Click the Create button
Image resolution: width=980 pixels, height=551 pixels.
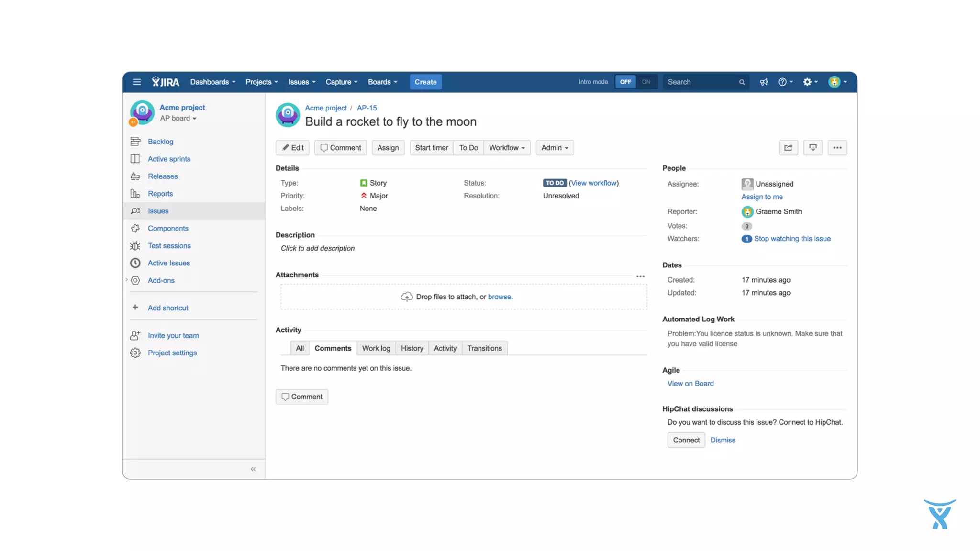click(x=425, y=82)
